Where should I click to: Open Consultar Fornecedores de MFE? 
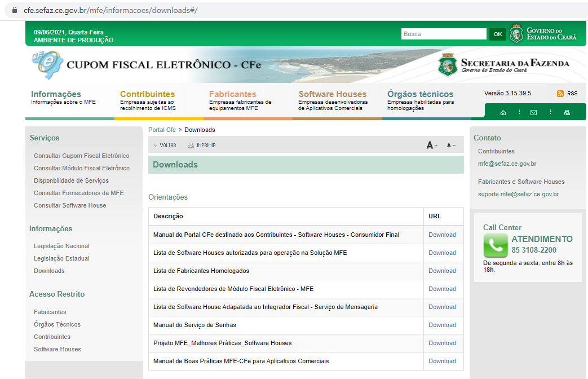[79, 193]
